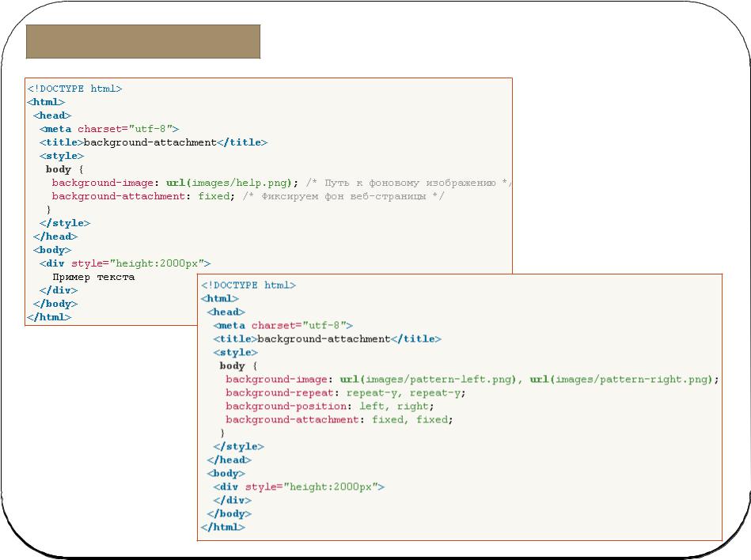The height and width of the screenshot is (560, 751).
Task: Click the 'repeat-y, repeat-y;' value
Action: pos(406,393)
